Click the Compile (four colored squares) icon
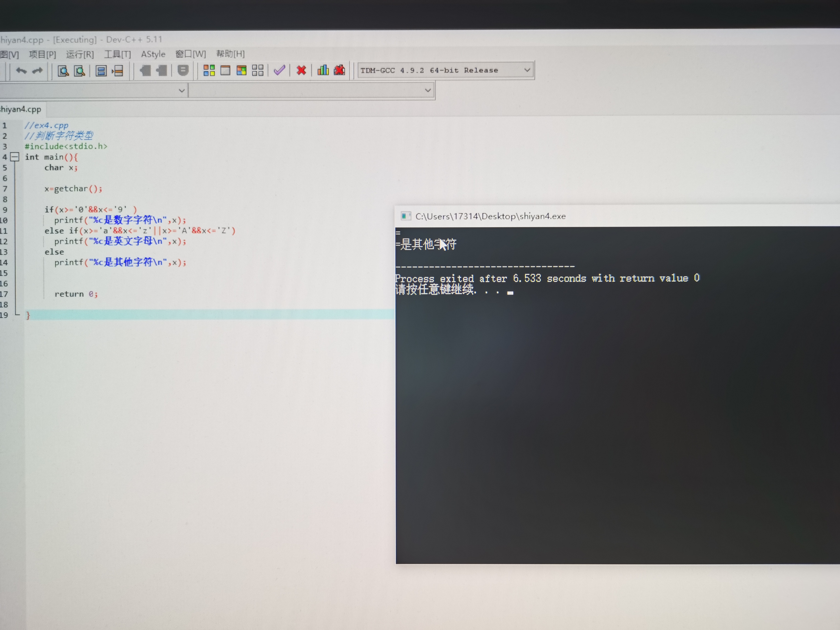 [209, 70]
